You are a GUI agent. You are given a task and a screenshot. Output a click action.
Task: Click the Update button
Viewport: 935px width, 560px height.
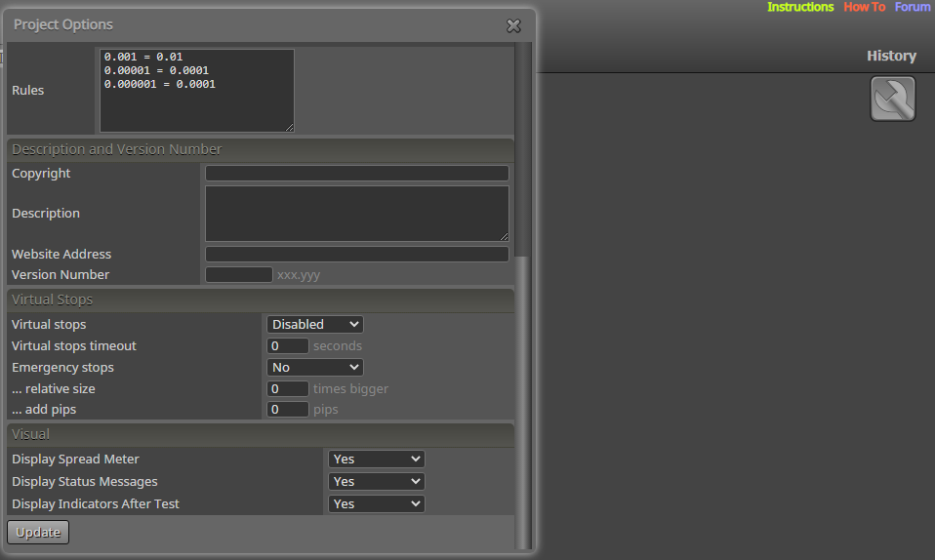(x=38, y=532)
